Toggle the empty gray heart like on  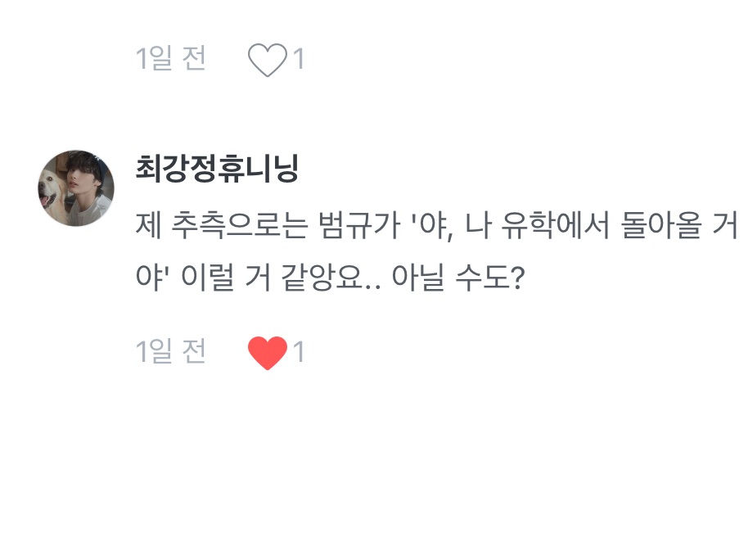(x=267, y=60)
